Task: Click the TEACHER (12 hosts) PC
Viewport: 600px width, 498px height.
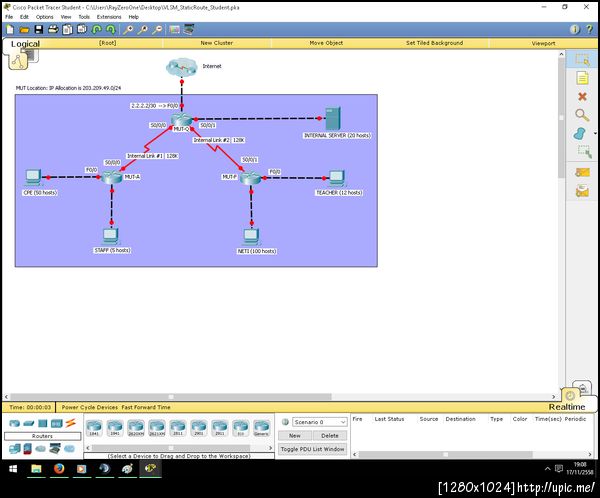Action: (337, 178)
